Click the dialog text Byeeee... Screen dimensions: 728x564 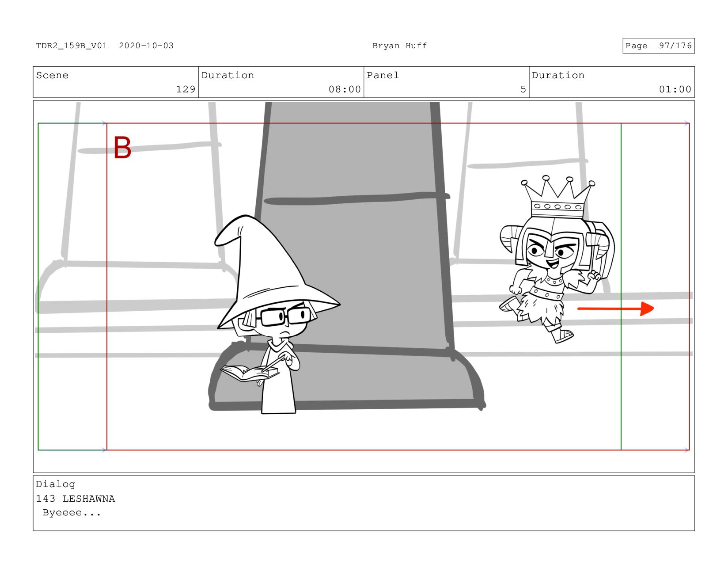(x=72, y=513)
